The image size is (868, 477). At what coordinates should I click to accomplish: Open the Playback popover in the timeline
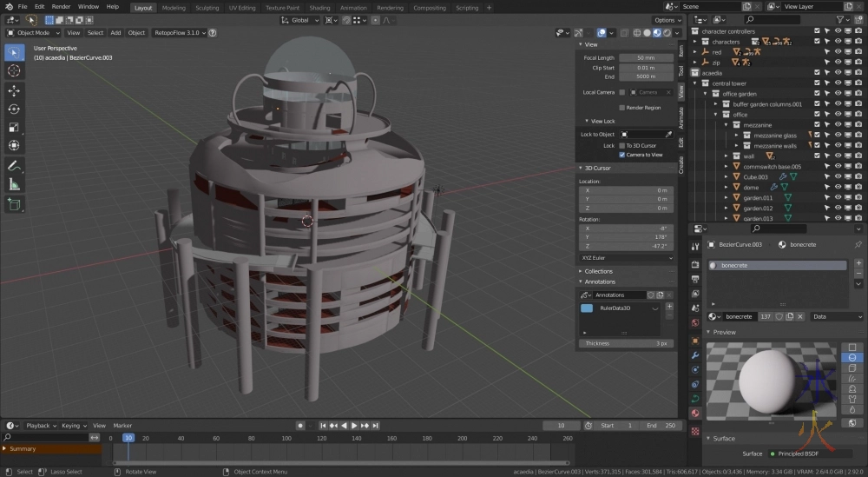pos(40,426)
